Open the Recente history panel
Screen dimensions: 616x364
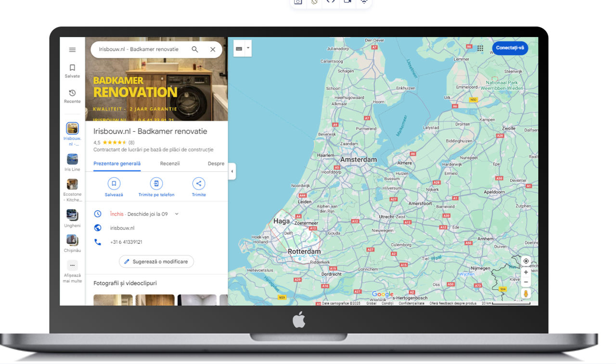coord(72,96)
